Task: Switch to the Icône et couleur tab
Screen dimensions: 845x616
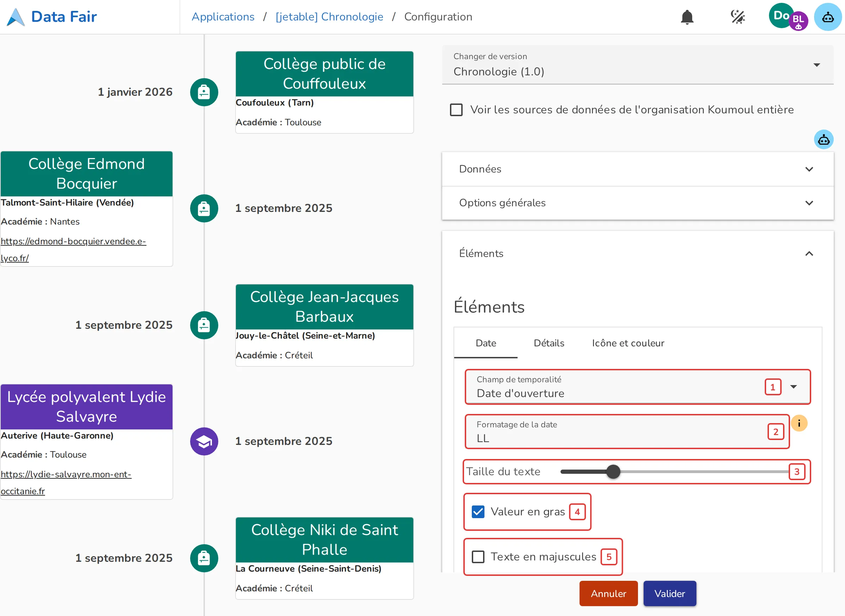Action: (628, 343)
